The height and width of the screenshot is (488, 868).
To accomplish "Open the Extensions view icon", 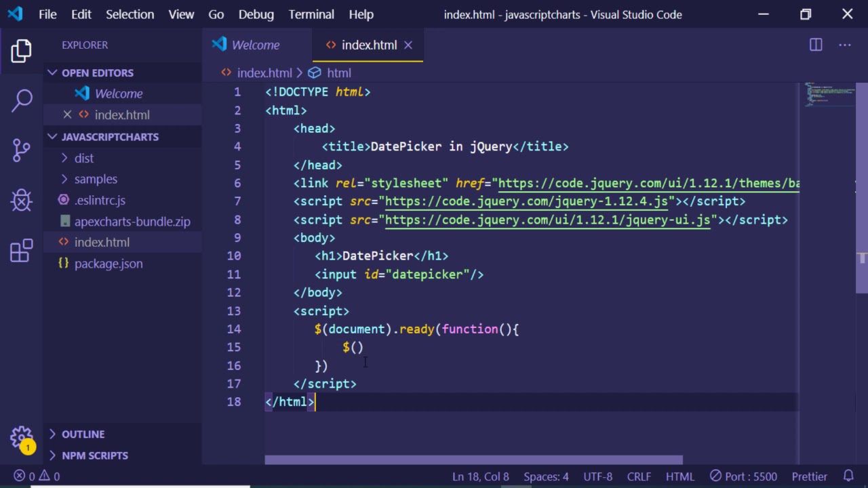I will pos(22,250).
